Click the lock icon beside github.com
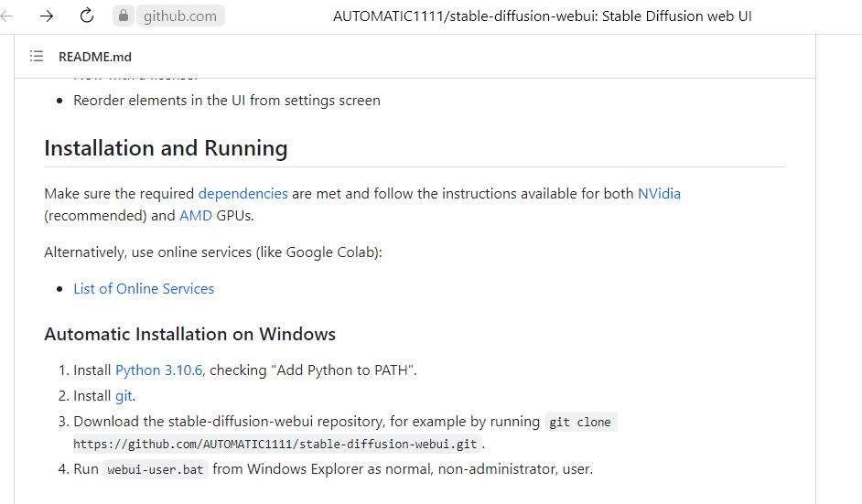 [124, 16]
